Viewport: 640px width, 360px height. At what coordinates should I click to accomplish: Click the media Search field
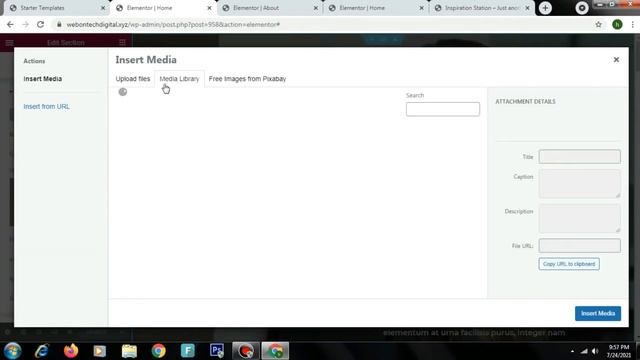click(x=443, y=109)
